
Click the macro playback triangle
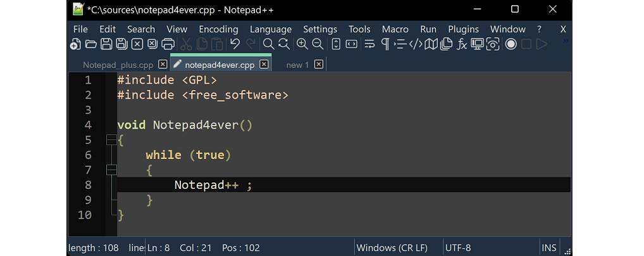point(542,44)
